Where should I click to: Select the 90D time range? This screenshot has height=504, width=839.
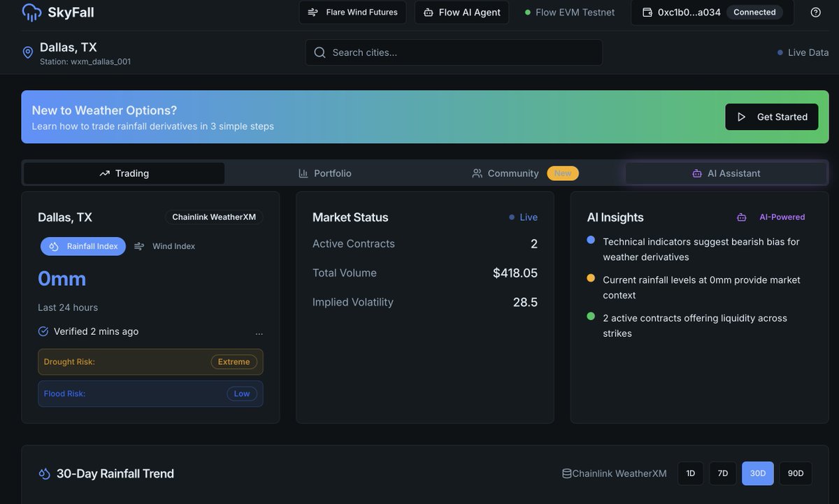click(x=796, y=473)
